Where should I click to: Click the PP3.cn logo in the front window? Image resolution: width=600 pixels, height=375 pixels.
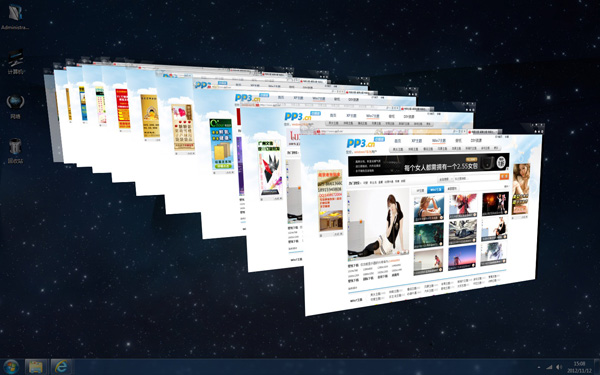tap(360, 143)
